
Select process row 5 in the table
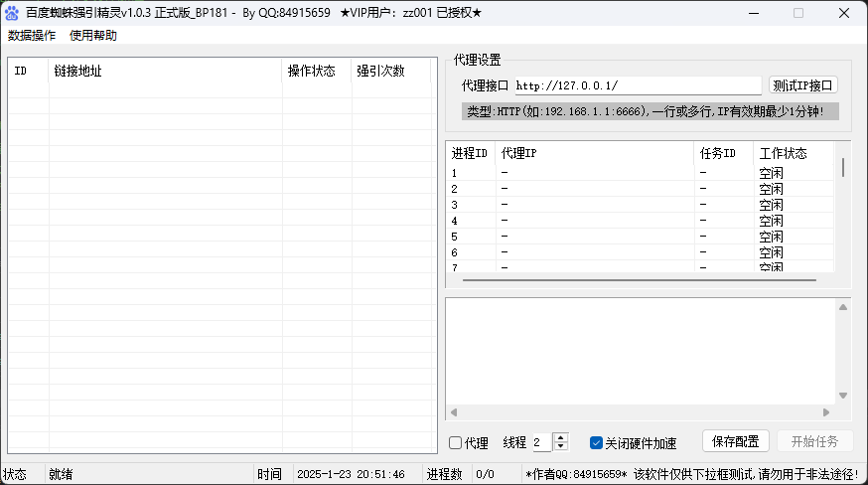pyautogui.click(x=640, y=237)
